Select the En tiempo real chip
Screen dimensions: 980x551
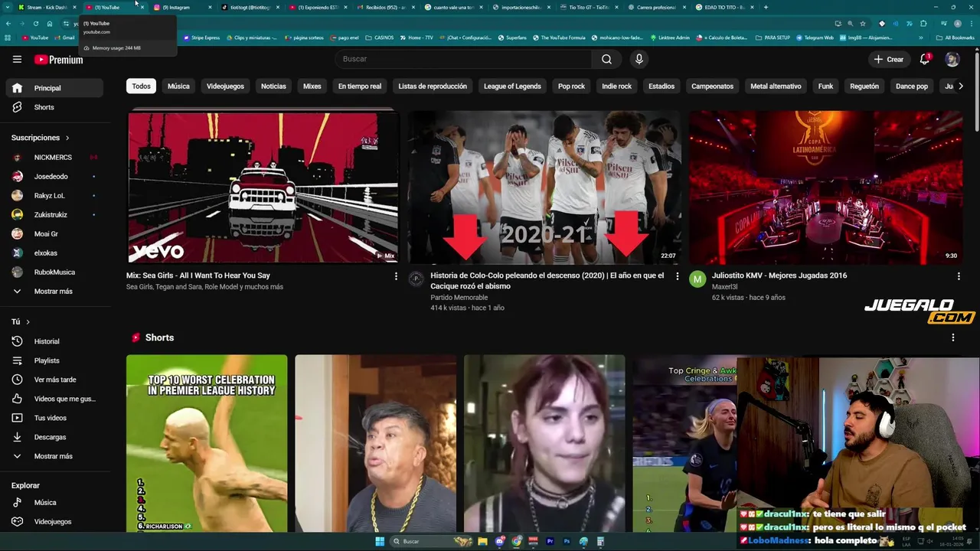click(360, 86)
